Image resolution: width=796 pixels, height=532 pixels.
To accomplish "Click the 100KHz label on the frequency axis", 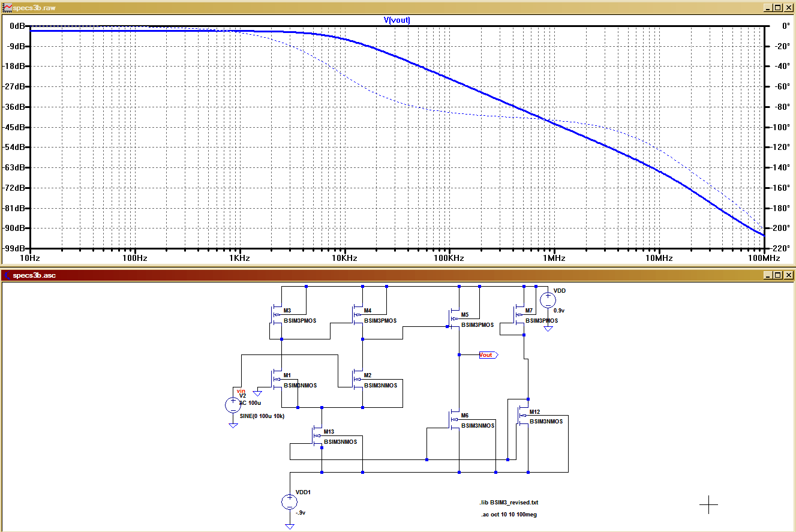I will [449, 258].
